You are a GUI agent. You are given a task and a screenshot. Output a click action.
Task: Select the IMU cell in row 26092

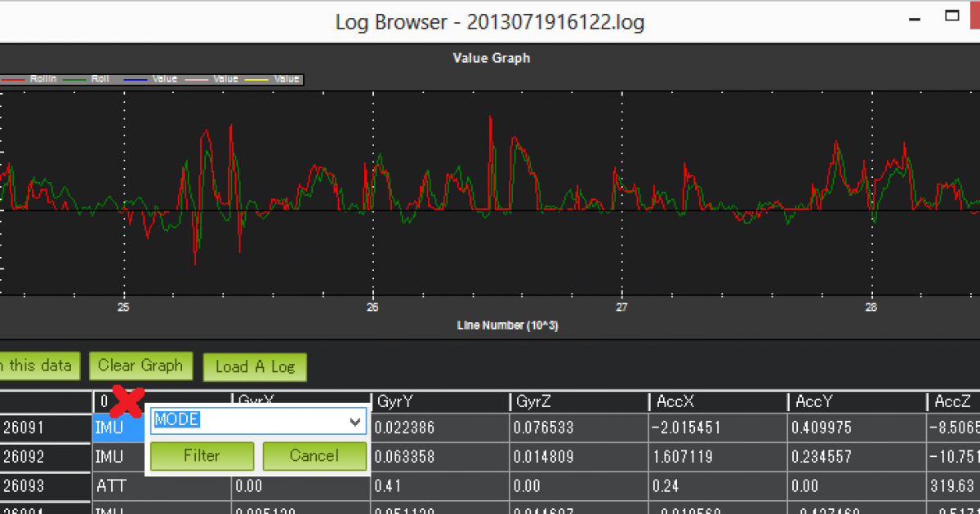coord(118,457)
